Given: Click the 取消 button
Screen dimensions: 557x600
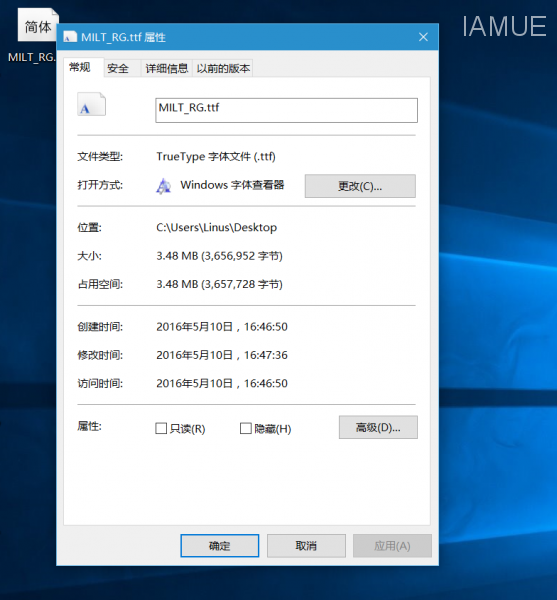Looking at the screenshot, I should 306,546.
